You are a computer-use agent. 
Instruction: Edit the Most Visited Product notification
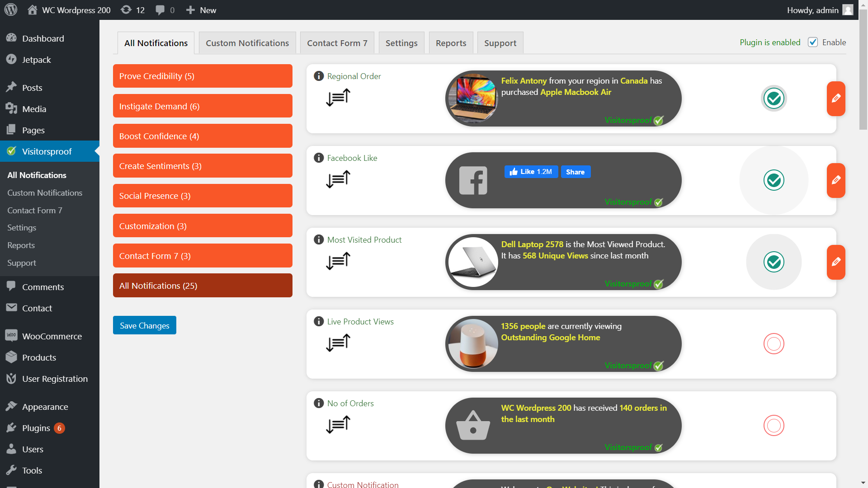pos(836,262)
